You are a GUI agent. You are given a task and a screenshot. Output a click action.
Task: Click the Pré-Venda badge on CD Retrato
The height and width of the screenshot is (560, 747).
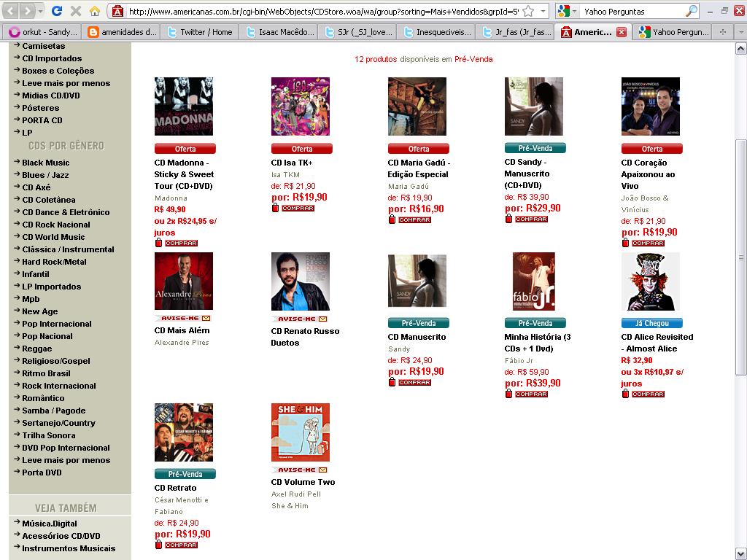(185, 474)
